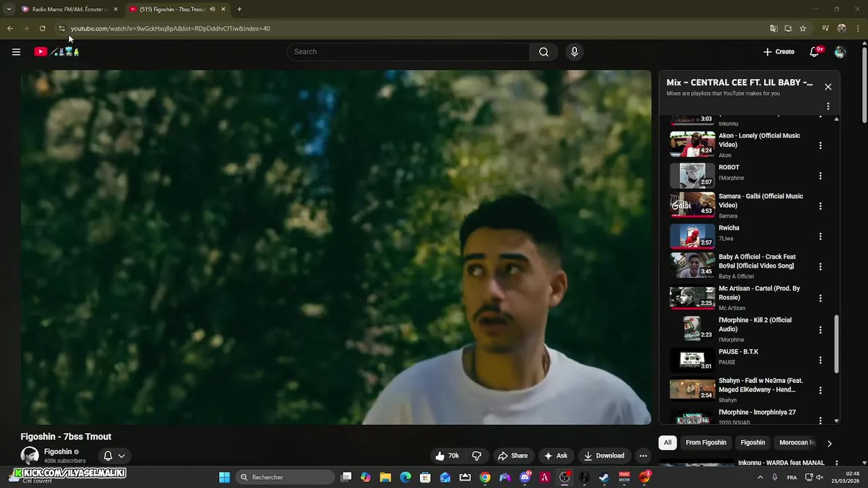The image size is (868, 488).
Task: Open options for Samara - Galbi entry
Action: 821,206
